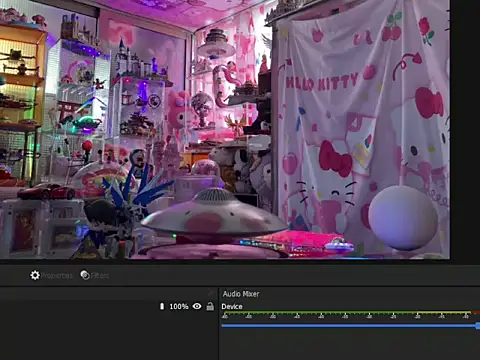Click the close X on the sources panel

(x=211, y=293)
